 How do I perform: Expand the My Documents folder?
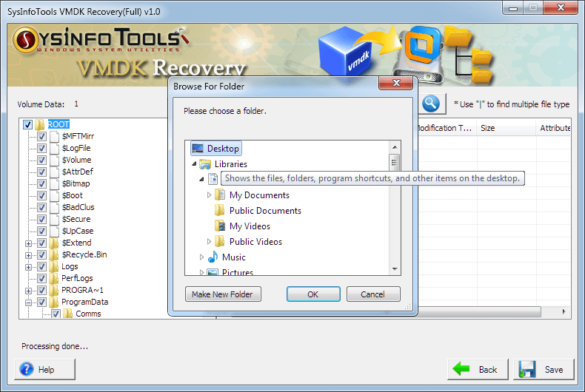[x=210, y=195]
